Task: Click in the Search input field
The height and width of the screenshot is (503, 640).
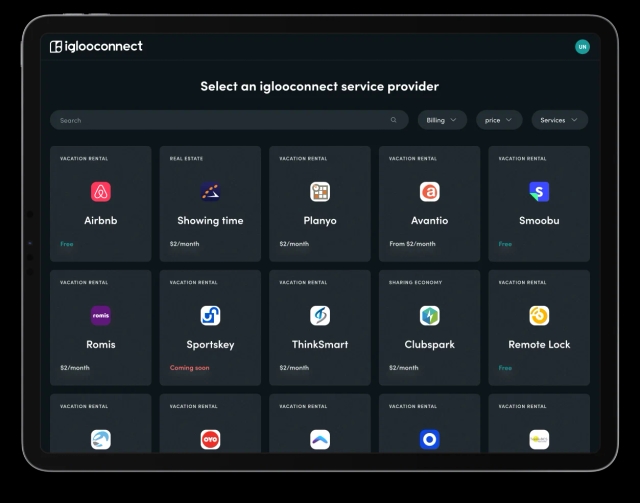Action: tap(229, 120)
